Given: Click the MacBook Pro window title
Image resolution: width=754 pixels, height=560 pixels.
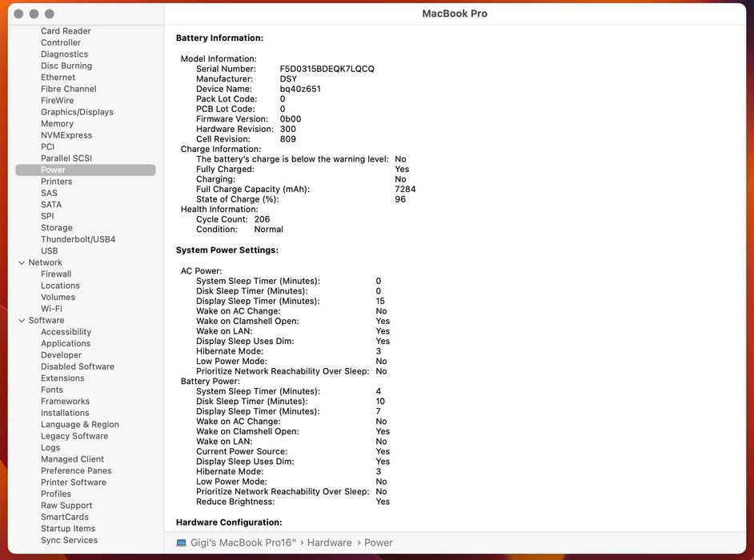Looking at the screenshot, I should (x=455, y=14).
